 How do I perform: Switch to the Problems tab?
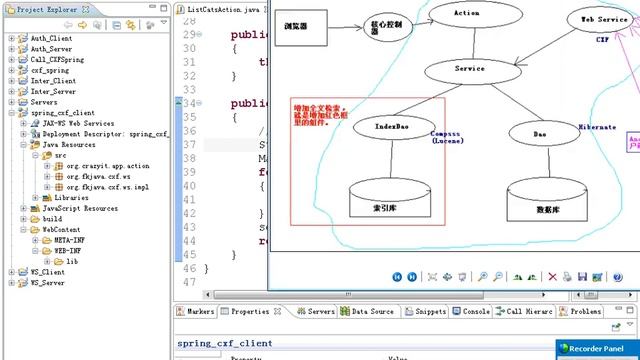pos(580,311)
